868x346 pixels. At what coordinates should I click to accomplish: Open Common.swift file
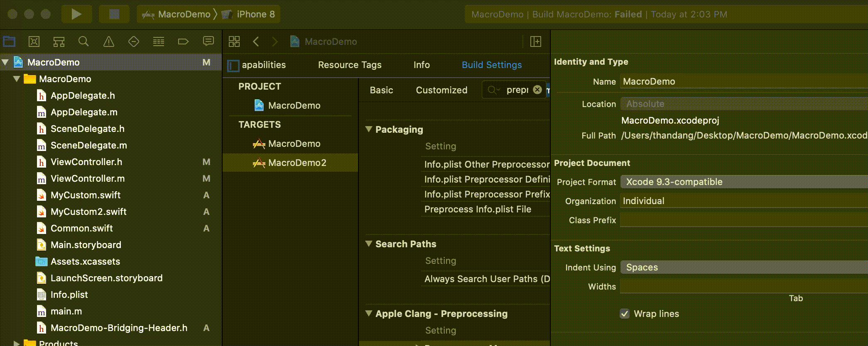coord(81,228)
